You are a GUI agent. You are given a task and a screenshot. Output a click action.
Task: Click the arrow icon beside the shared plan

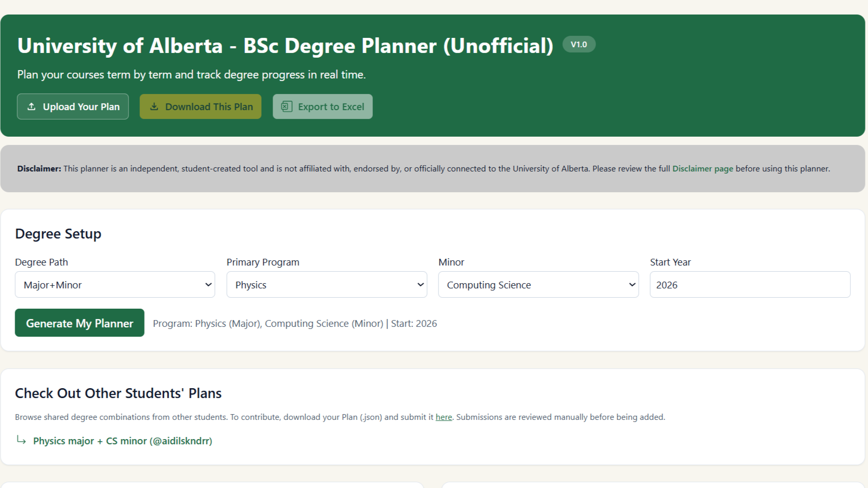pyautogui.click(x=21, y=440)
